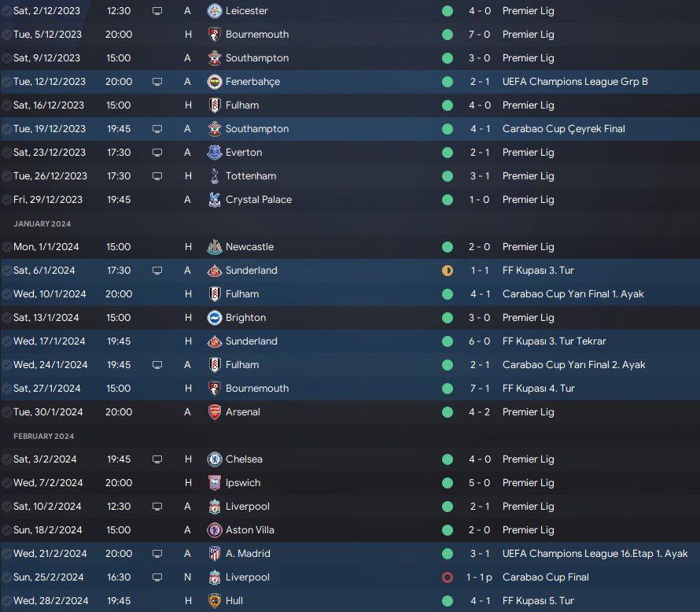Select the UEFA Champions League Grp B competition

pos(575,82)
